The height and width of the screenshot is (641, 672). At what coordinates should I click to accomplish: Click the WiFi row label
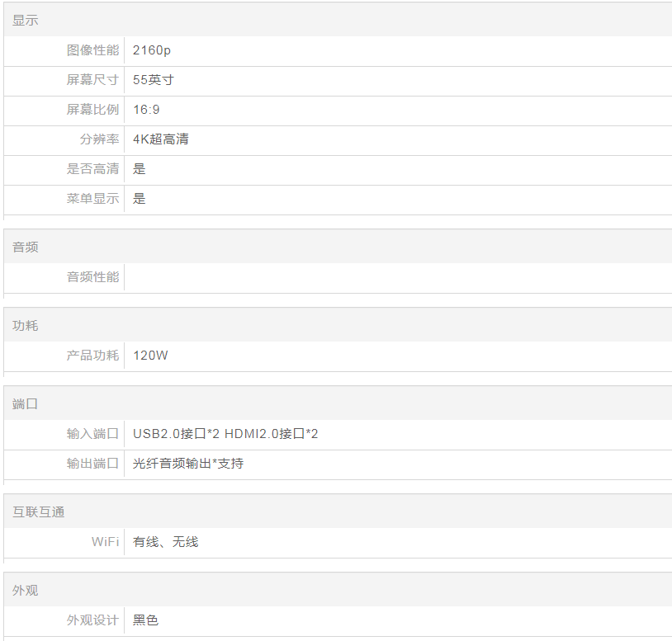pos(105,542)
